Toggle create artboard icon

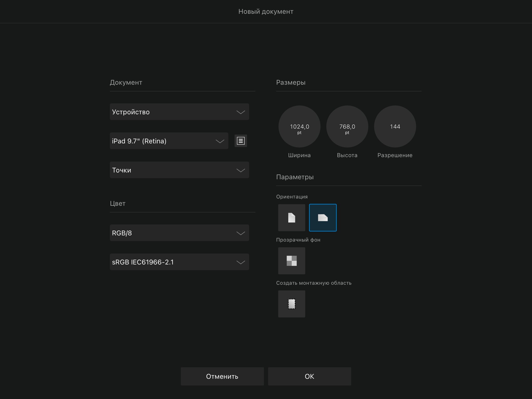[291, 304]
